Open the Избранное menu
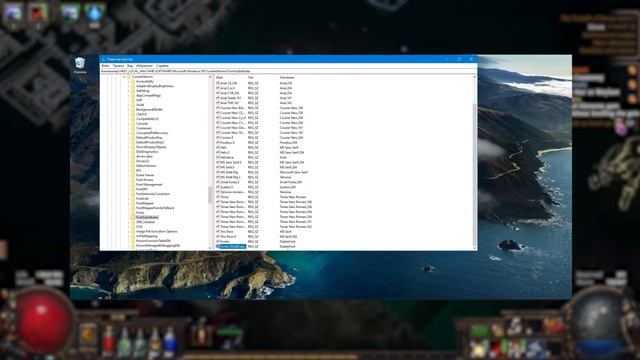This screenshot has height=360, width=640. pos(144,66)
